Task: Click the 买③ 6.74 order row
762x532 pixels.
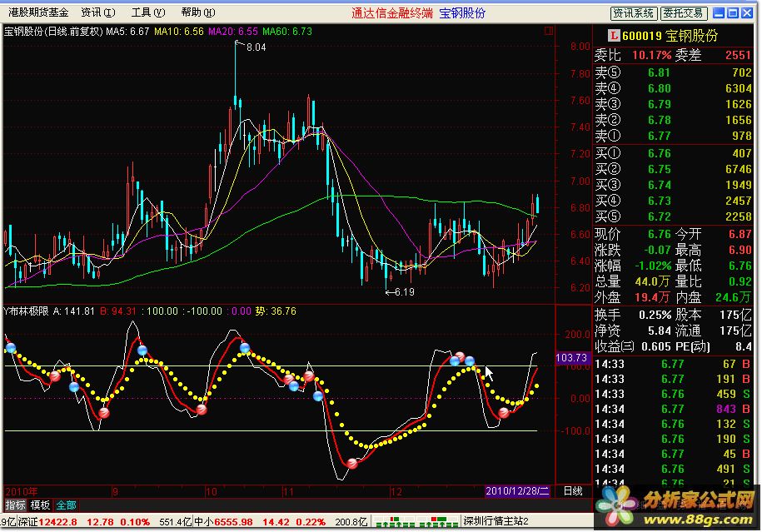Action: point(673,185)
